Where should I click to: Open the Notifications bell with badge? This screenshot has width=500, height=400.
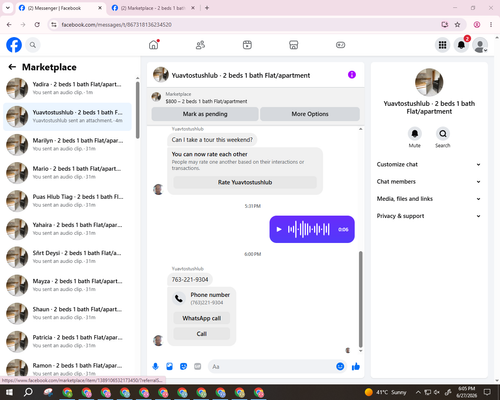(x=461, y=45)
